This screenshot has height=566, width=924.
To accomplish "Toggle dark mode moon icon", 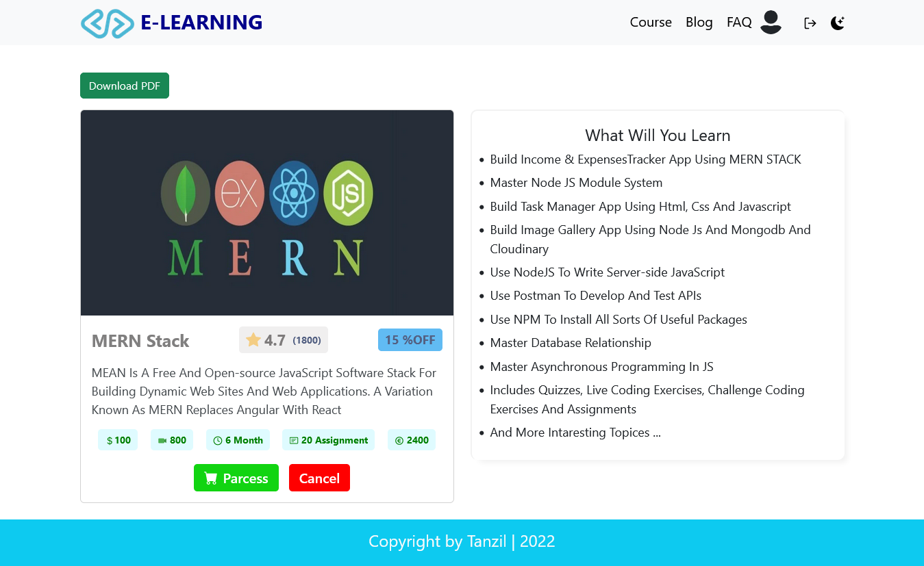I will [838, 23].
